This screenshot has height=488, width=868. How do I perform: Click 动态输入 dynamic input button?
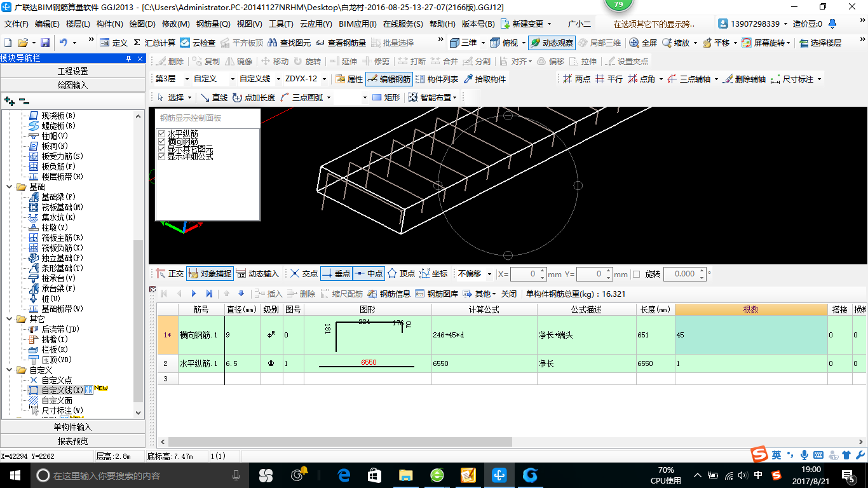[x=257, y=274]
